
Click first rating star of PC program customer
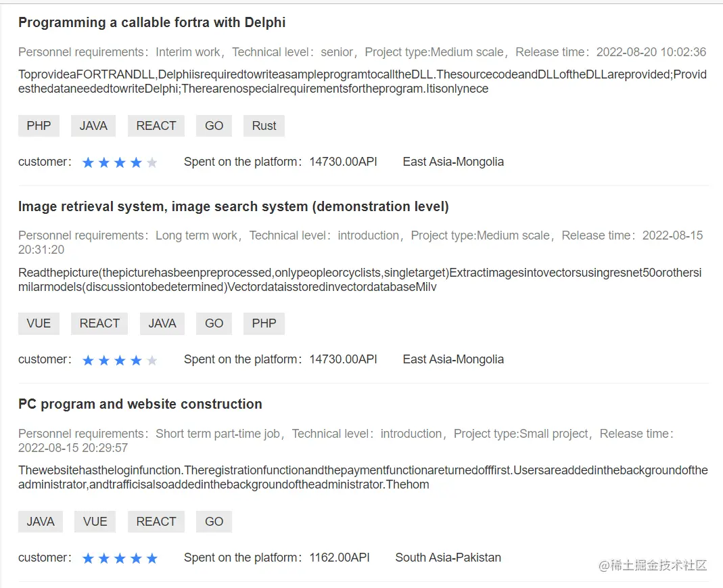pyautogui.click(x=88, y=558)
